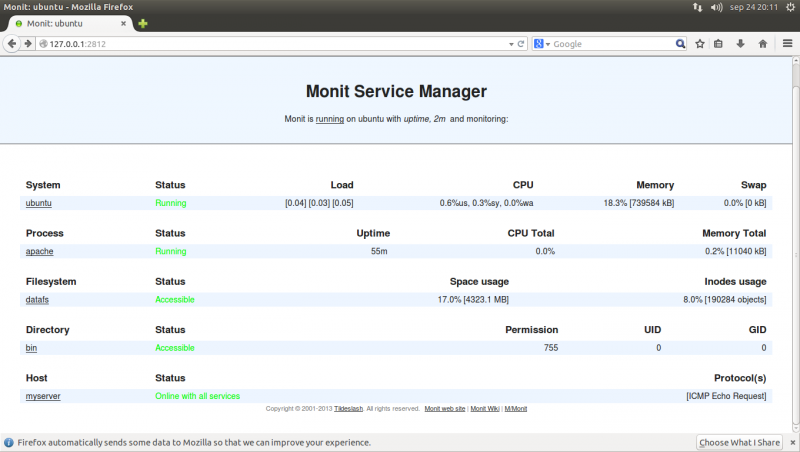Open a new tab with the plus icon
The height and width of the screenshot is (452, 800).
(143, 23)
